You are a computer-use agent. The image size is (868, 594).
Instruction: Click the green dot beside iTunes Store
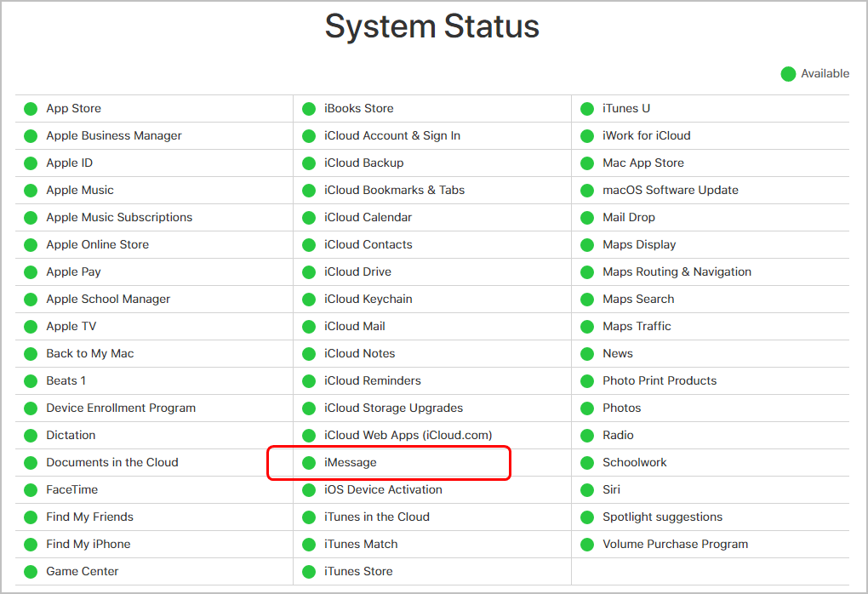pos(309,571)
